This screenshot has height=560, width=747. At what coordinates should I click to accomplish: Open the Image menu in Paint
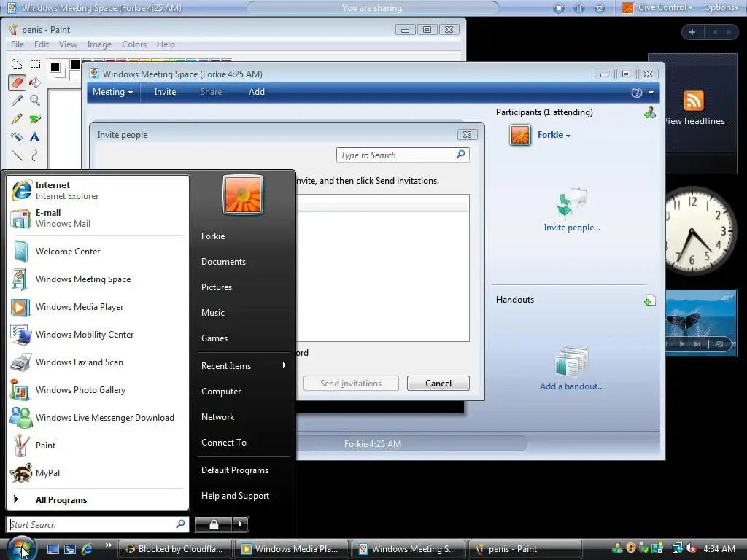(99, 44)
